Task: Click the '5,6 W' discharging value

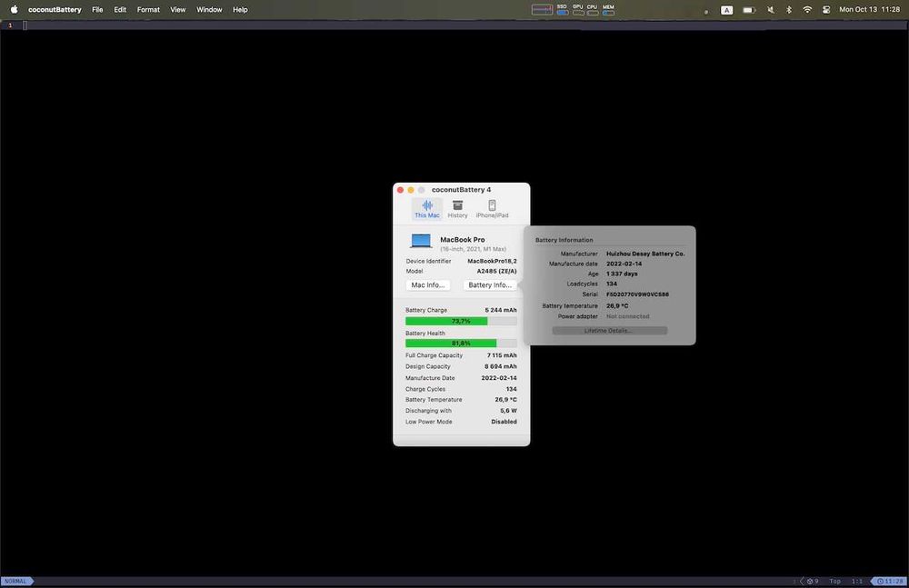Action: tap(508, 411)
